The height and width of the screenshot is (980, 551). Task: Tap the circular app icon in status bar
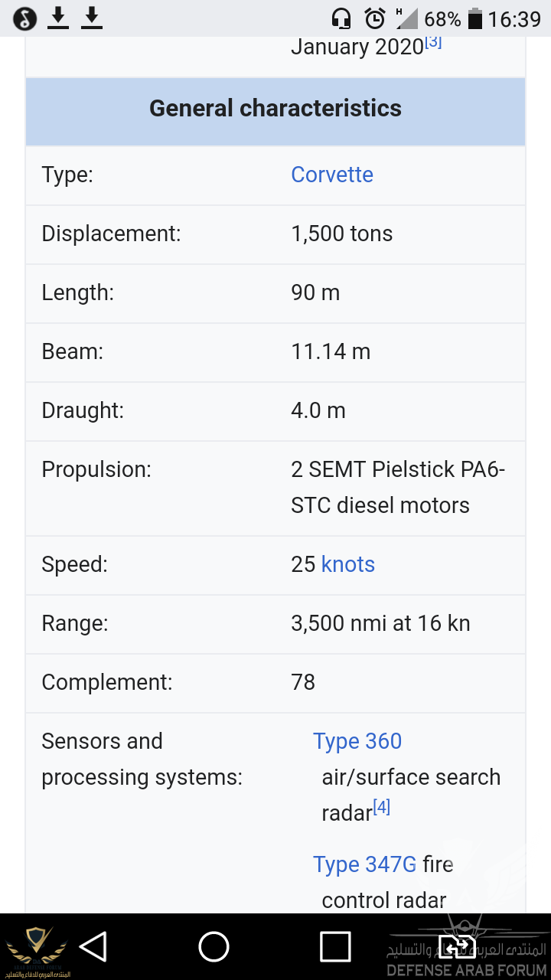[25, 18]
